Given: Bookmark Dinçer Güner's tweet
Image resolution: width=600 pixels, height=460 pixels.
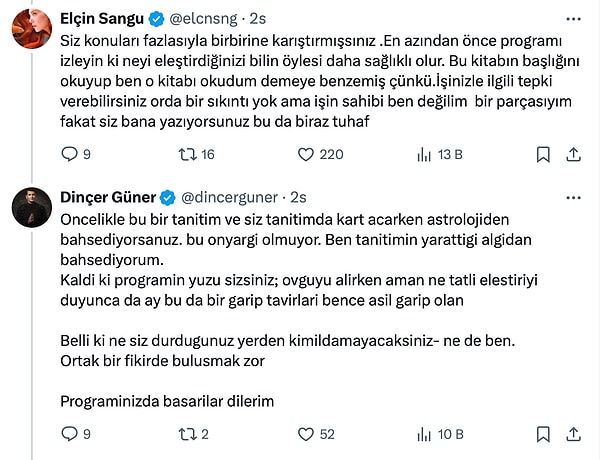Looking at the screenshot, I should (542, 434).
